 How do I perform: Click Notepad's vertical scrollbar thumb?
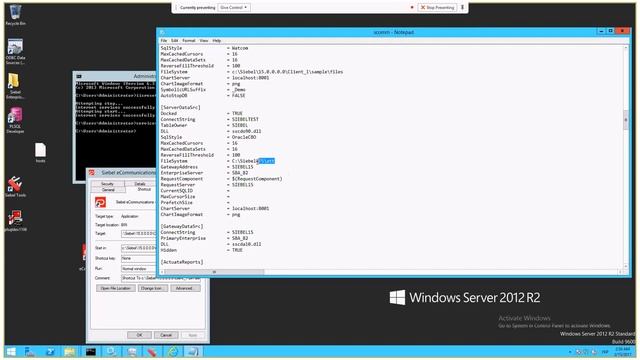(625, 120)
